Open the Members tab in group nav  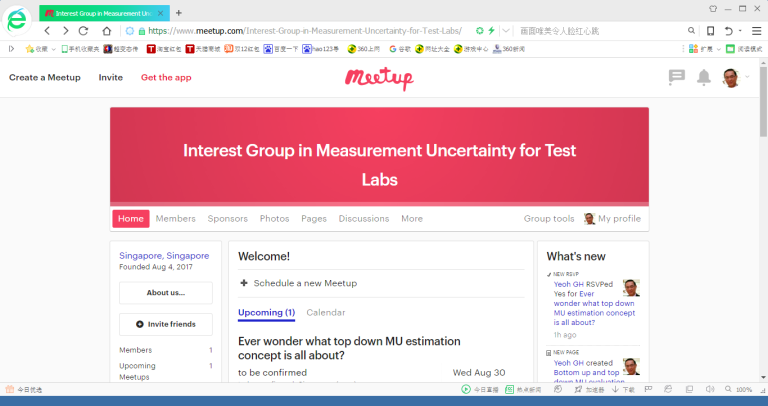(176, 219)
